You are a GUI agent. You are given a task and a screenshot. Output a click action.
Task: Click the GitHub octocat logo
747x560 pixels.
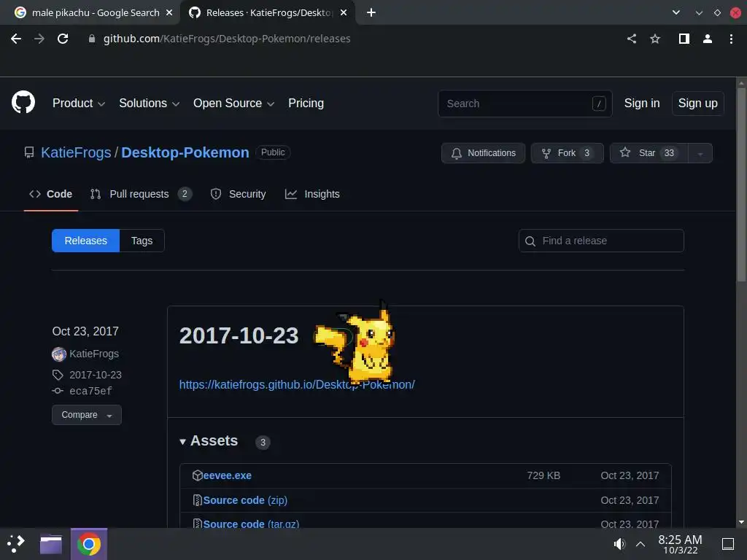[23, 102]
